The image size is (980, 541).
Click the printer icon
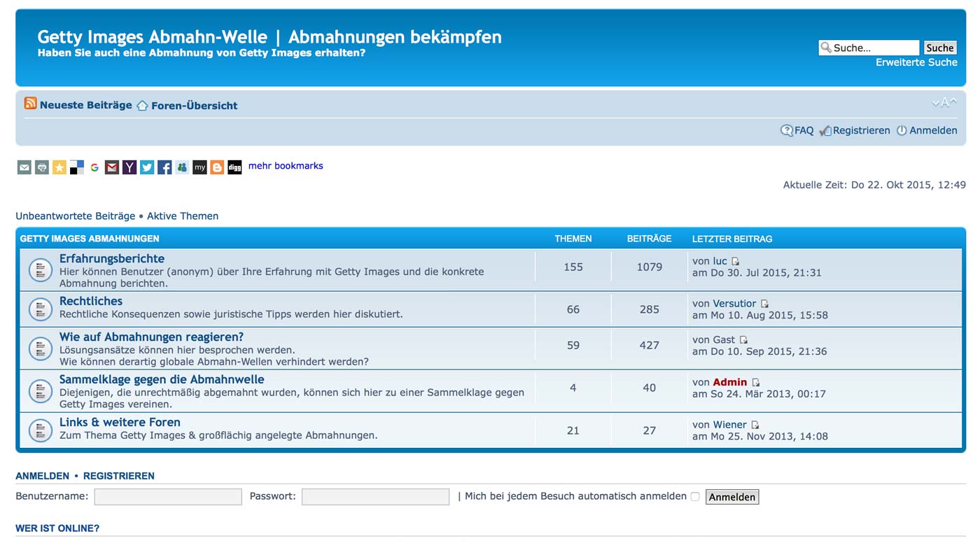(x=42, y=167)
